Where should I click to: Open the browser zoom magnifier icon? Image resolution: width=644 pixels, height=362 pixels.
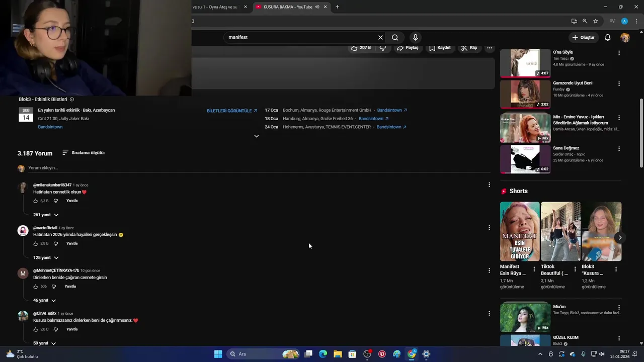pos(585,21)
